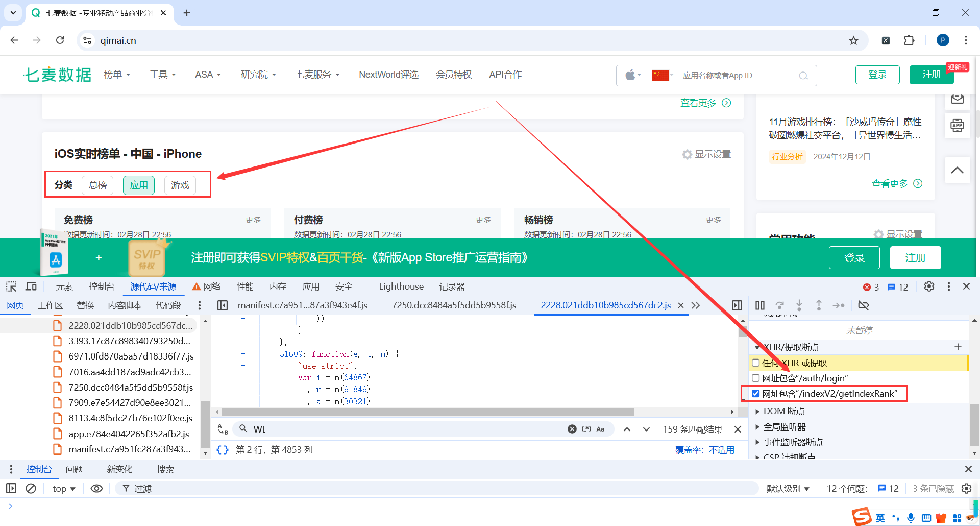Close the 2228.021ddb10b985cd567dc2.js file tab
Image resolution: width=980 pixels, height=526 pixels.
(680, 305)
